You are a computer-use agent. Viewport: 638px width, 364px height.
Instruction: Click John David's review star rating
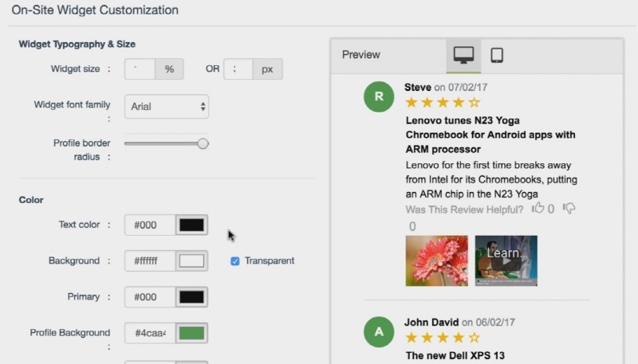coord(443,338)
